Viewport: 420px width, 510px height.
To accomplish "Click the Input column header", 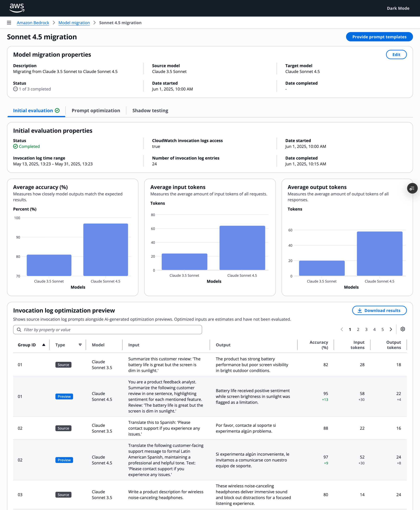I will point(134,345).
